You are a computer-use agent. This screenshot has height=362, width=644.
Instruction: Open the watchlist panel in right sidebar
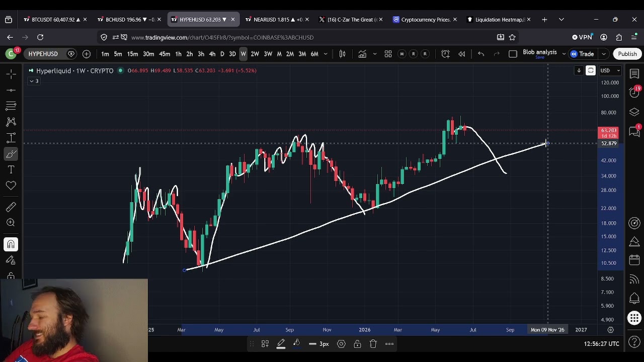(x=634, y=74)
